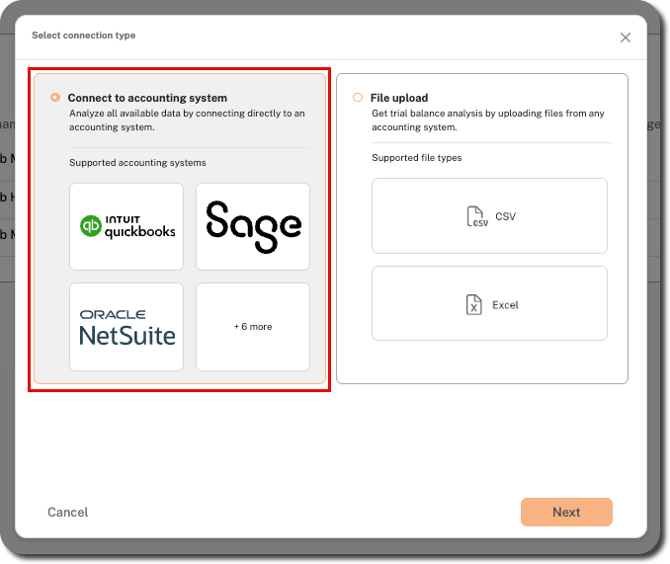
Task: Click the Supported accounting systems label
Action: point(138,163)
